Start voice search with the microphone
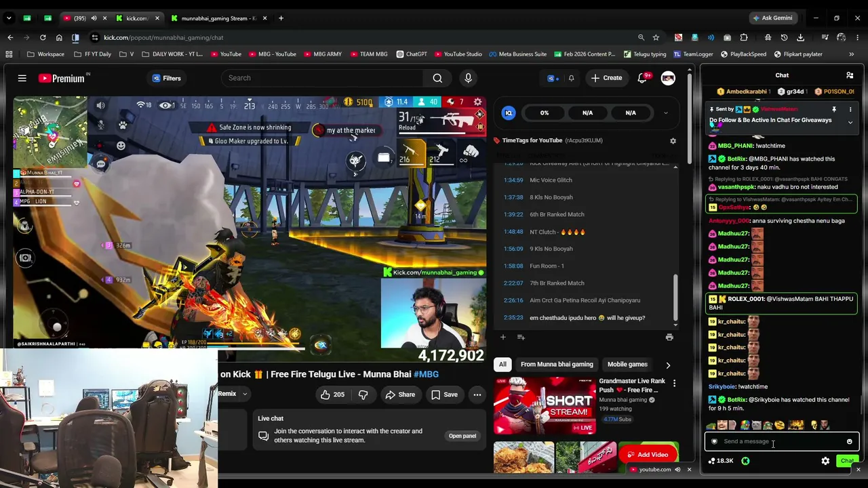Image resolution: width=868 pixels, height=488 pixels. 468,78
